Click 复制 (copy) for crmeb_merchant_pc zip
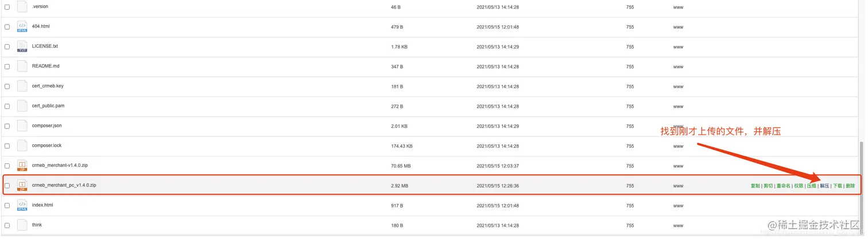This screenshot has height=239, width=868. [x=755, y=186]
